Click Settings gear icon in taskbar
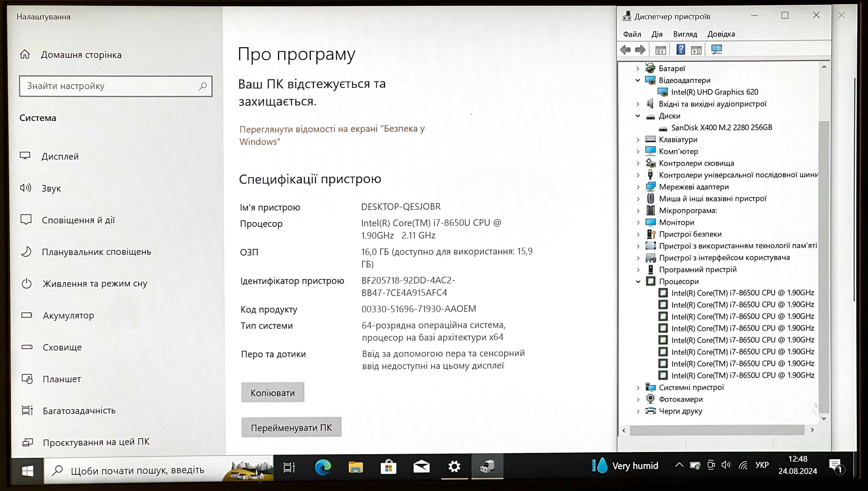The image size is (868, 491). 454,467
